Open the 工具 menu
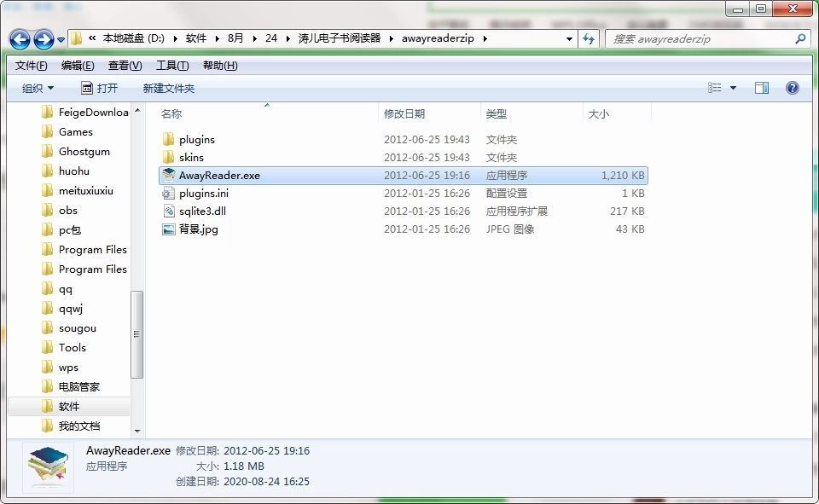 click(173, 65)
